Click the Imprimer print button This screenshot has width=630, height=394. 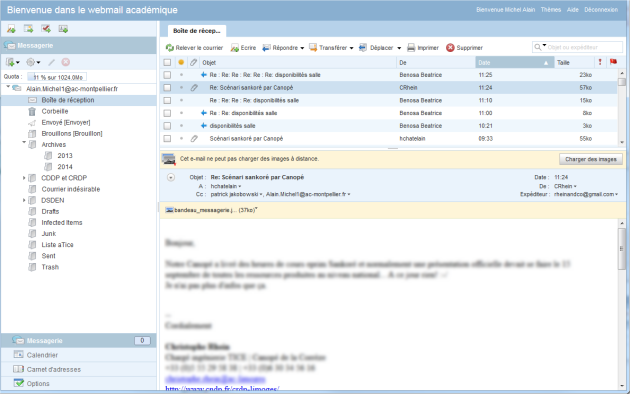pos(423,48)
